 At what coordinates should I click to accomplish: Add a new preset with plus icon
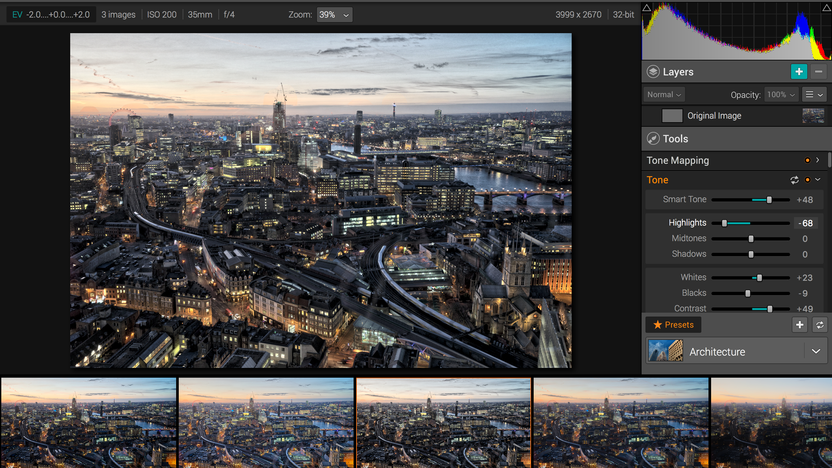(799, 325)
